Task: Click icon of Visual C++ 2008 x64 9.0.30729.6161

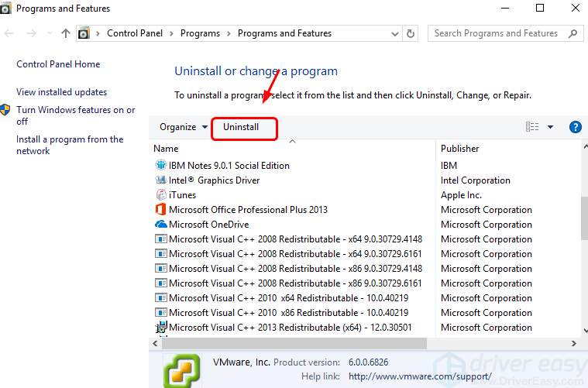Action: 161,254
